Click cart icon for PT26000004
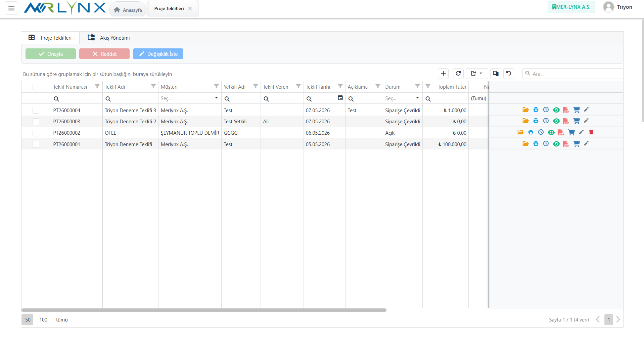Viewport: 644px width, 343px height. tap(577, 110)
